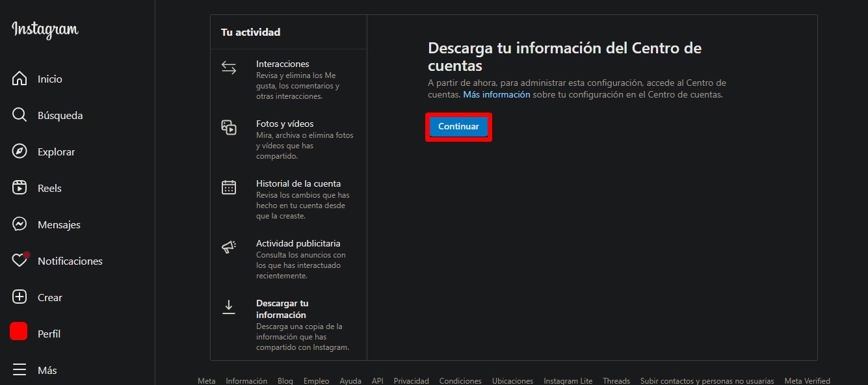The height and width of the screenshot is (385, 868).
Task: Click the Búsqueda magnifier icon
Action: pos(20,115)
